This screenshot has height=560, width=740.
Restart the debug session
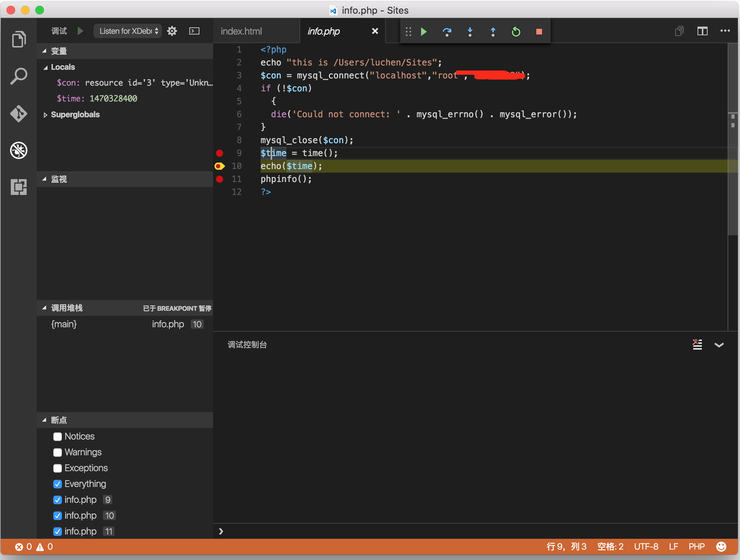[x=516, y=32]
